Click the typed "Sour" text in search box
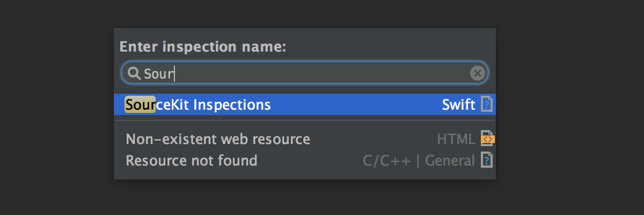This screenshot has height=215, width=644. point(159,74)
